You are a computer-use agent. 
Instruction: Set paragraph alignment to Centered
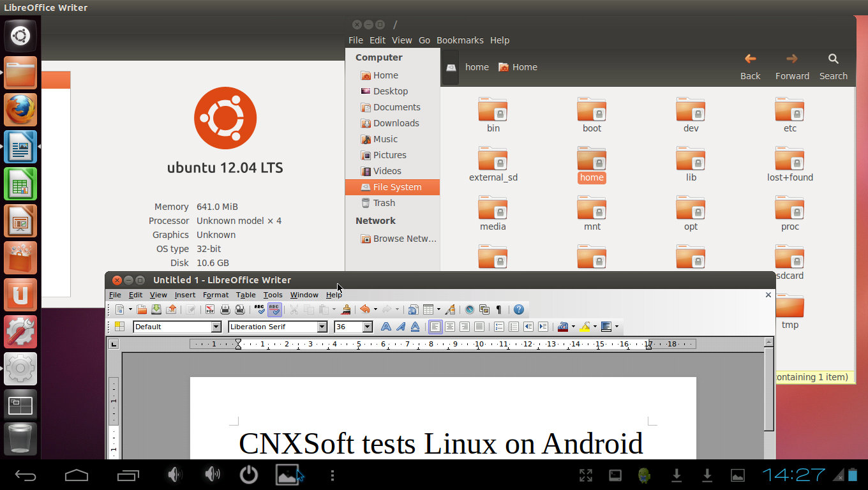(x=450, y=327)
